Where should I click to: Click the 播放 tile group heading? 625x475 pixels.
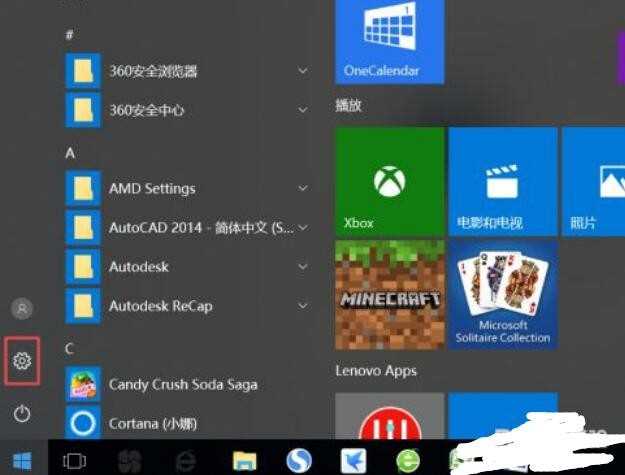pyautogui.click(x=348, y=106)
